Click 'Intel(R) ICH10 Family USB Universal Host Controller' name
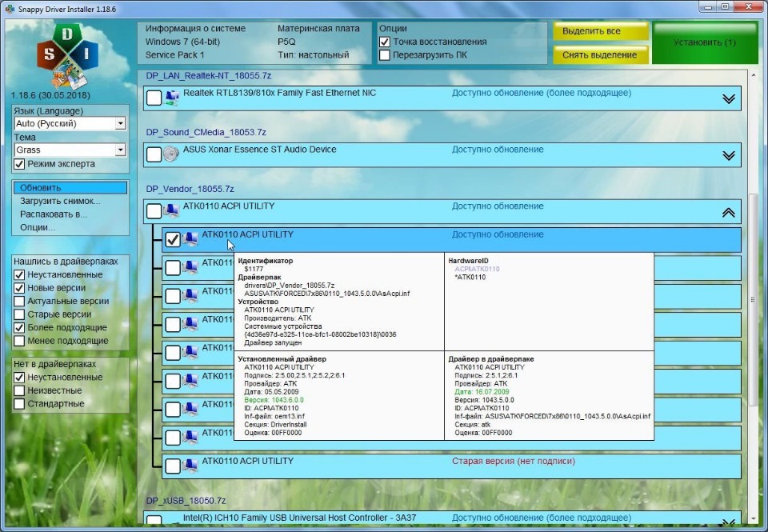The image size is (768, 532). 299,518
